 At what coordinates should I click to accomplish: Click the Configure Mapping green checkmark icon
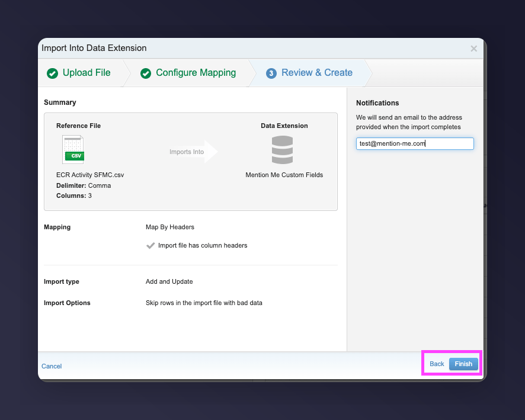146,73
